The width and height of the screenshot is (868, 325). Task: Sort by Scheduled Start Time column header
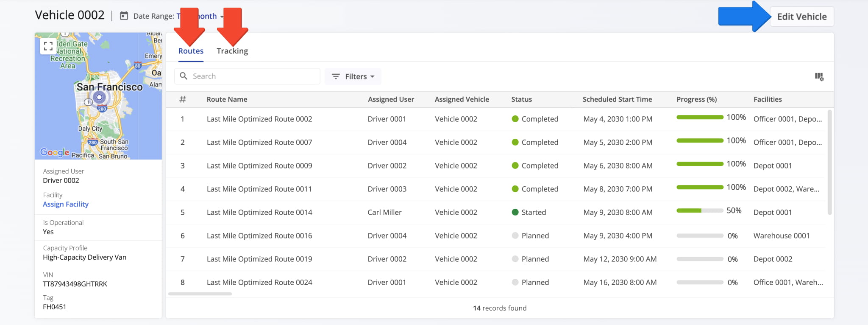[617, 99]
